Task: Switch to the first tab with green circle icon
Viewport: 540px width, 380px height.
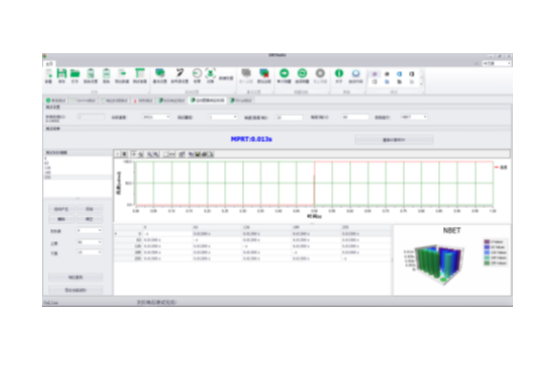Action: click(x=56, y=100)
